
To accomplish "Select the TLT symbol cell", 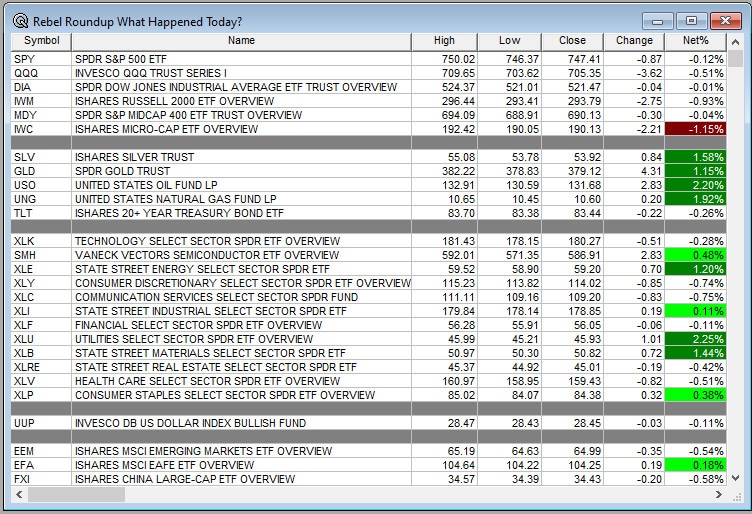I will pos(41,213).
